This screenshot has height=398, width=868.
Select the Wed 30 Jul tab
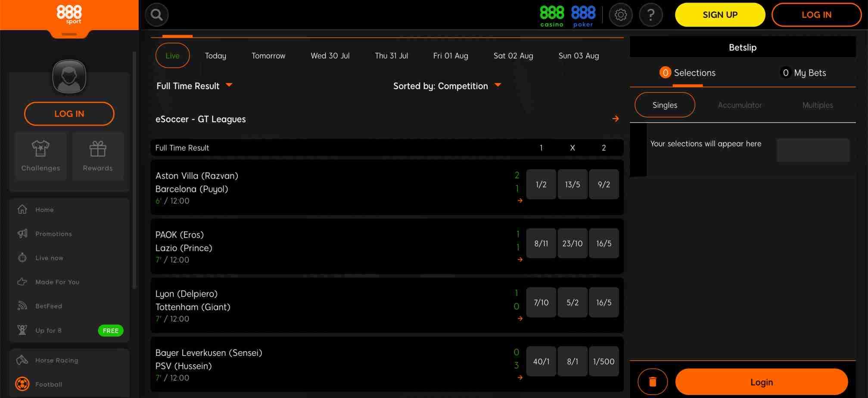click(330, 56)
